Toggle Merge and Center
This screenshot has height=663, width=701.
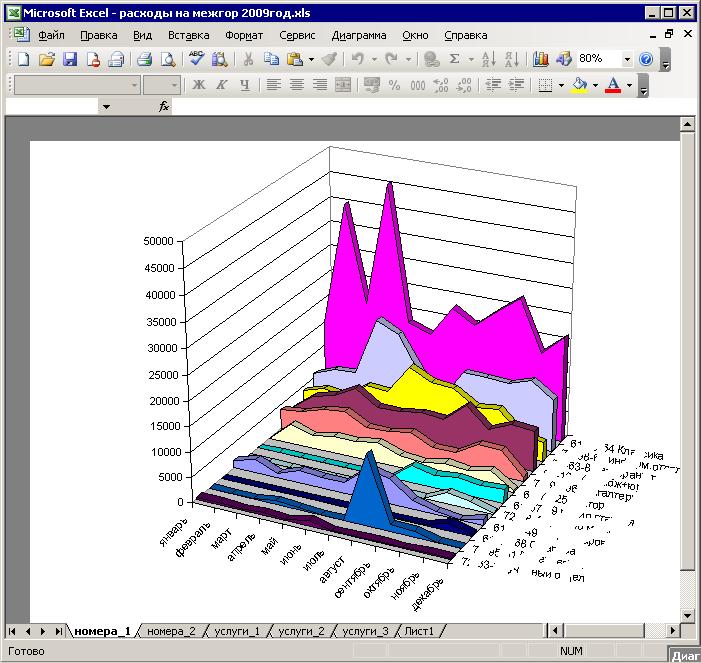(x=343, y=85)
